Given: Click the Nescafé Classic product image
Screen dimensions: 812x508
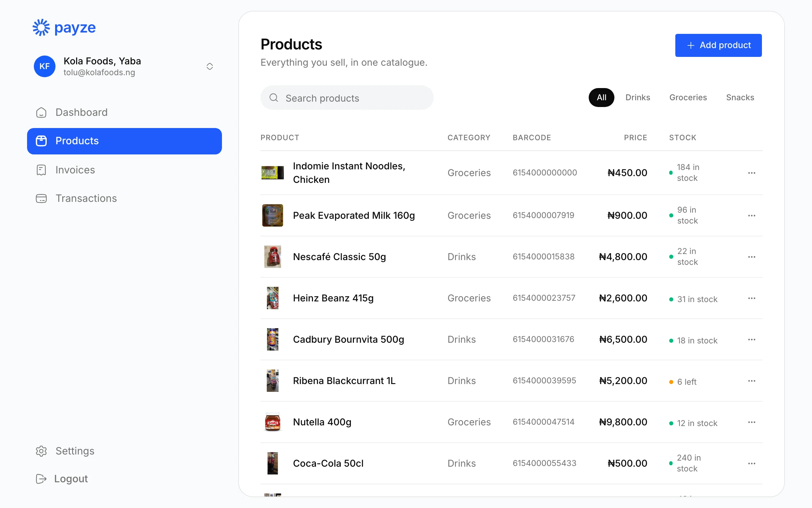Looking at the screenshot, I should pyautogui.click(x=273, y=257).
